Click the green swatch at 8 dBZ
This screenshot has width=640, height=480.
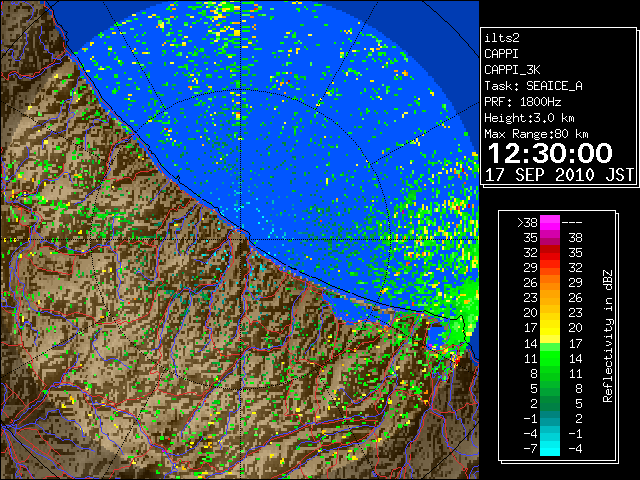click(x=550, y=373)
